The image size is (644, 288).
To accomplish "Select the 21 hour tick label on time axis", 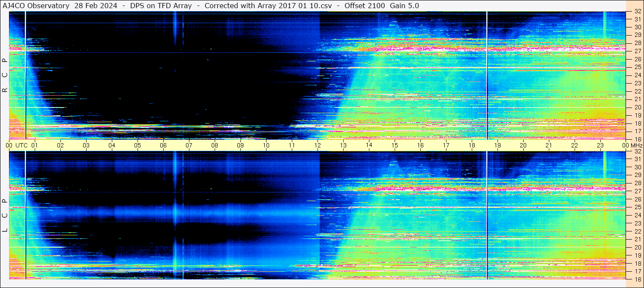I will tap(549, 145).
